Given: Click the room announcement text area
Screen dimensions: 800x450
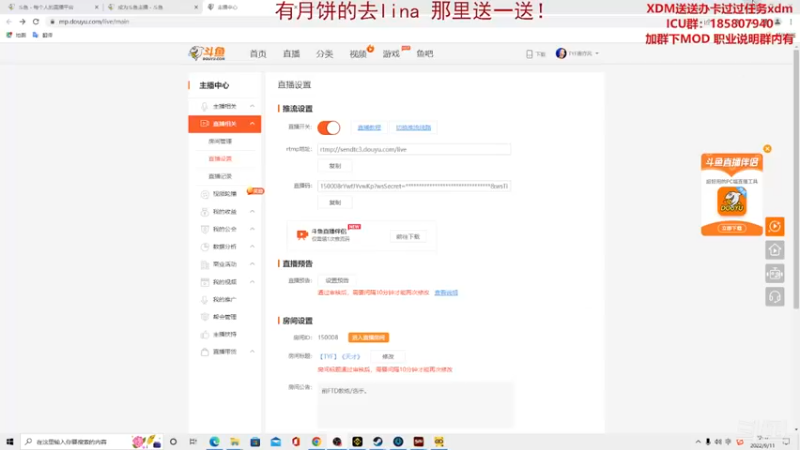Looking at the screenshot, I should [415, 405].
